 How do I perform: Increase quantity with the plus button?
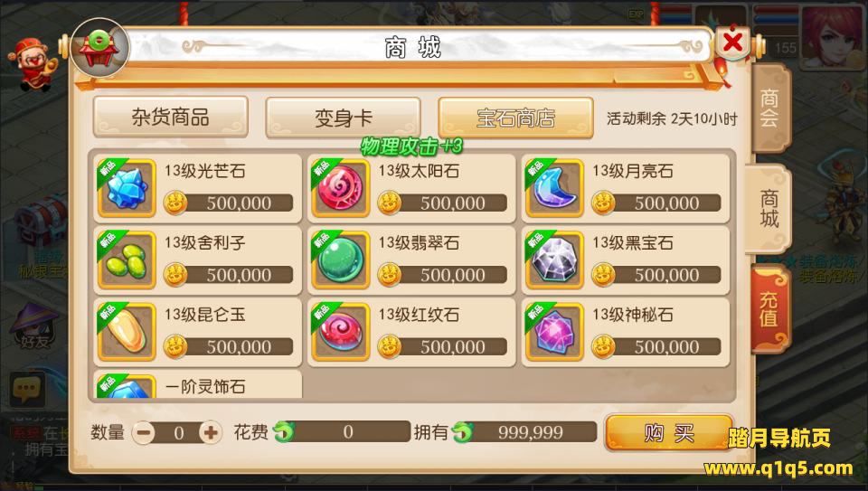click(211, 432)
